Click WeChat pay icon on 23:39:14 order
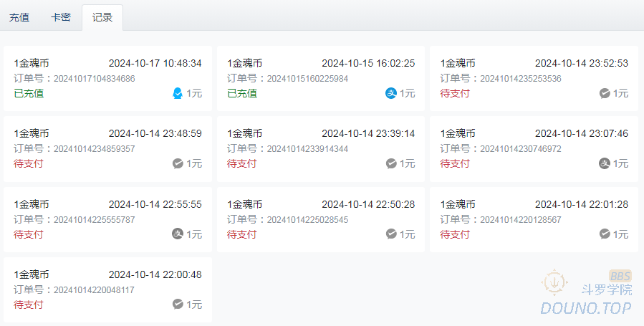Screen dimensions: 644x326 click(391, 163)
